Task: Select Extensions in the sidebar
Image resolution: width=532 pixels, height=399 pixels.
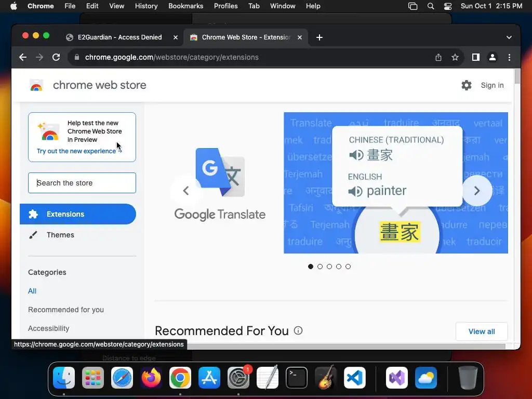Action: coord(78,214)
